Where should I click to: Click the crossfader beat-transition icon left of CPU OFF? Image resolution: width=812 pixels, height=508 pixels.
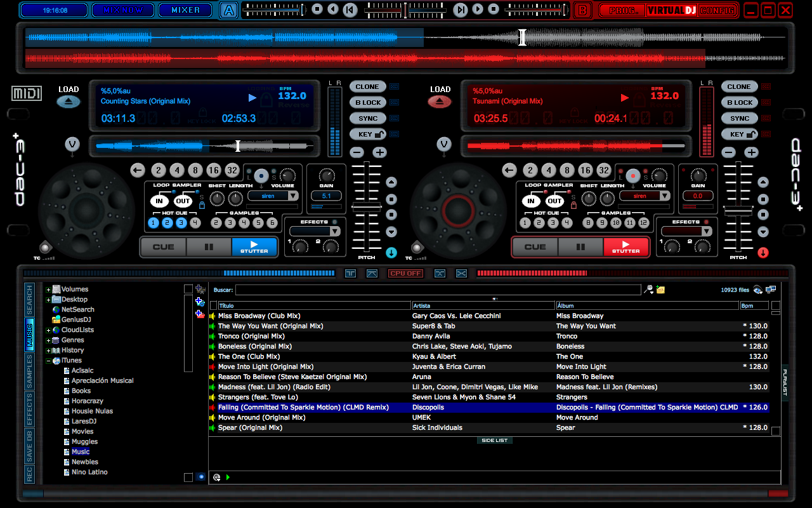pos(371,273)
